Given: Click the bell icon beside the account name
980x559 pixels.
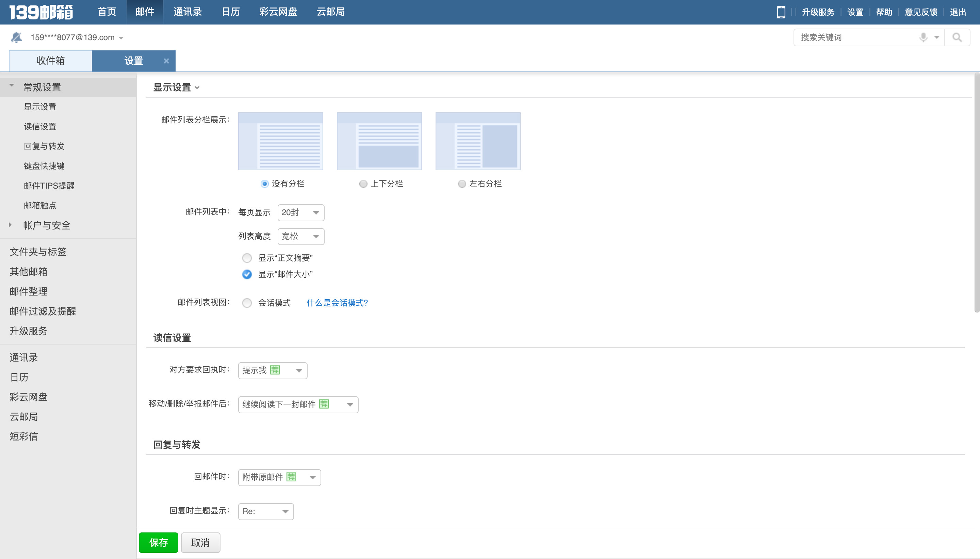Looking at the screenshot, I should pos(16,36).
